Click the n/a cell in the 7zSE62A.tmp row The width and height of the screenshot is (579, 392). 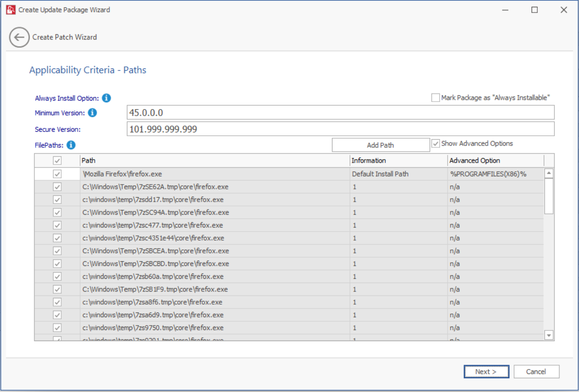(x=496, y=187)
